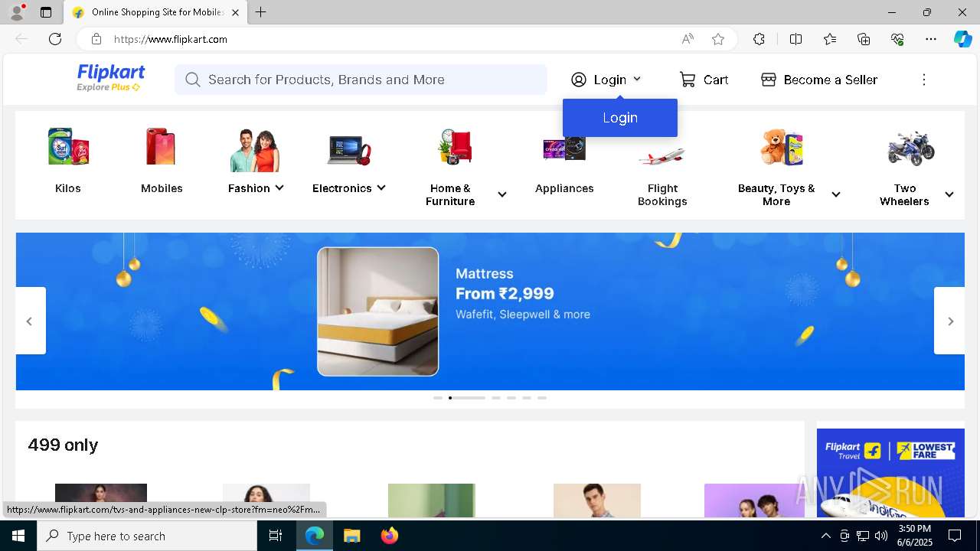
Task: Open a new browser tab
Action: 261,12
